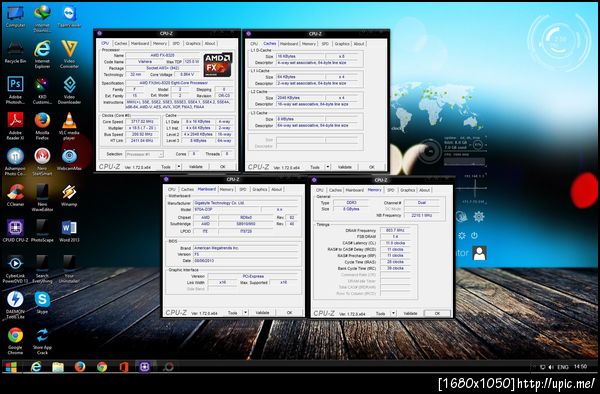Expand the Tools arrow in the CPU tab window
Viewport: 600px width, 394px height.
(178, 167)
